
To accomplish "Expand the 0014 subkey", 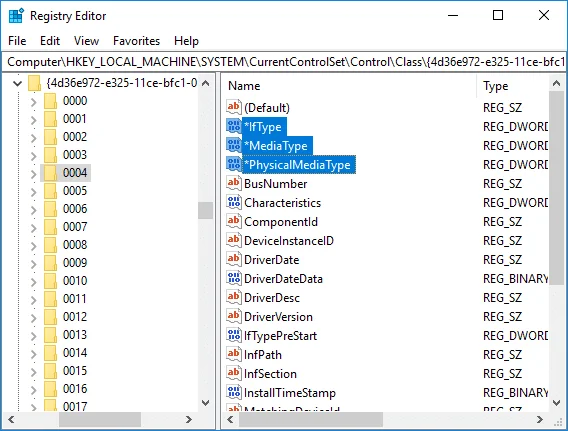I will (x=34, y=353).
